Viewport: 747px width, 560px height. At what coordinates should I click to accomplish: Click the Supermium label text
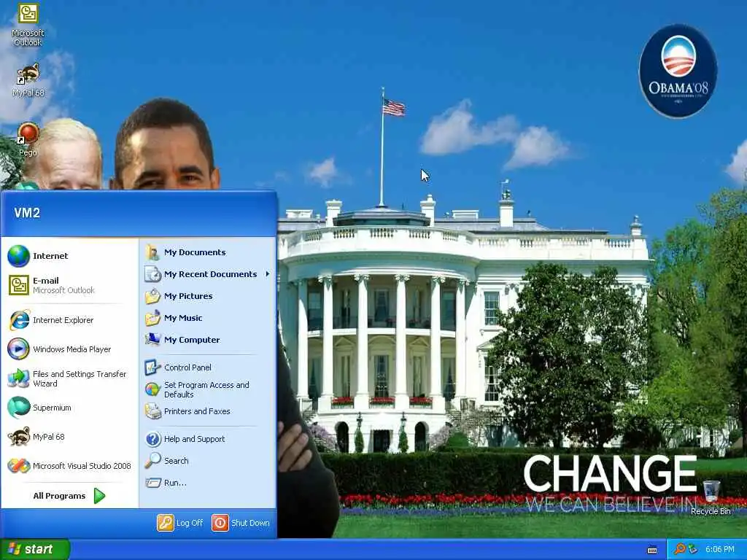pyautogui.click(x=52, y=408)
